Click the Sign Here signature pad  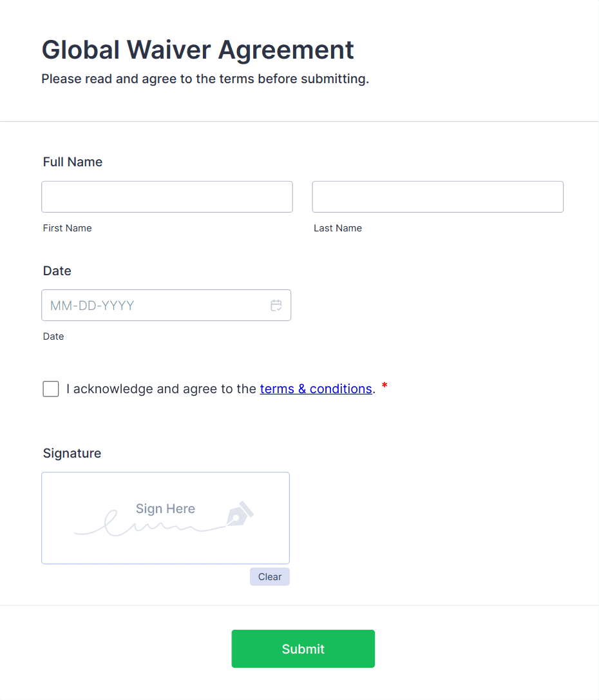click(166, 518)
